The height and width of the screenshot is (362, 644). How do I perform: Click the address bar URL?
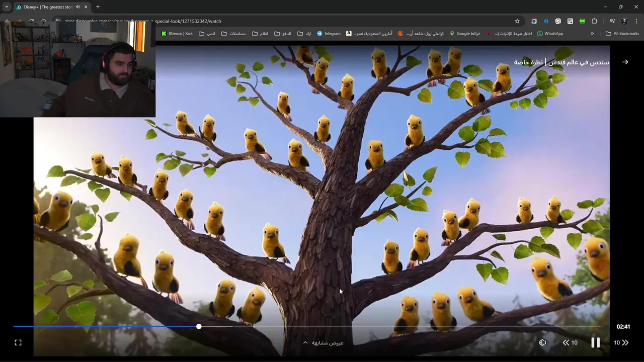tap(143, 21)
